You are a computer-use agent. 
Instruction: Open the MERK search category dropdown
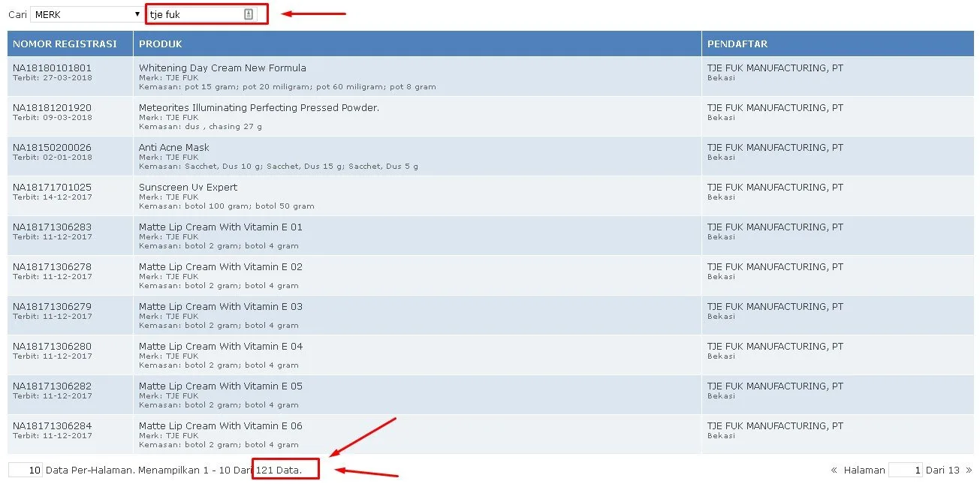(86, 14)
